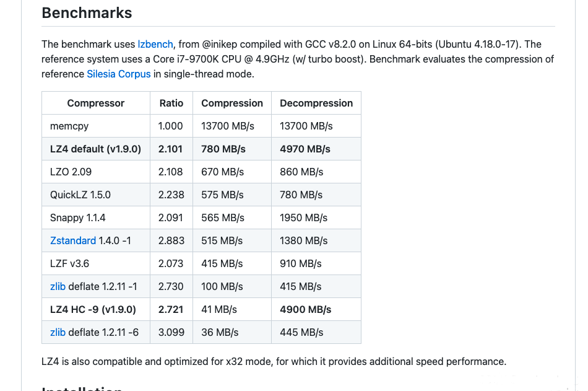Click the 780 MB/s compression cell
The width and height of the screenshot is (588, 391).
pos(232,149)
